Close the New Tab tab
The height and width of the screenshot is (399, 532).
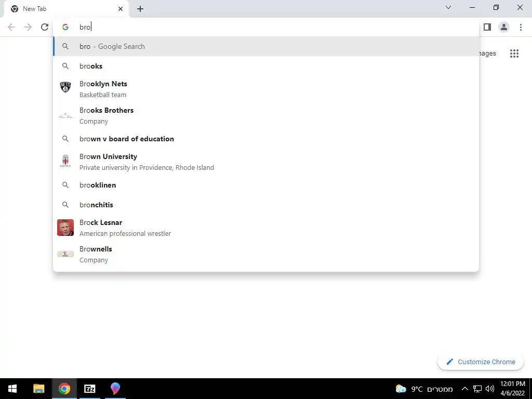tap(121, 9)
